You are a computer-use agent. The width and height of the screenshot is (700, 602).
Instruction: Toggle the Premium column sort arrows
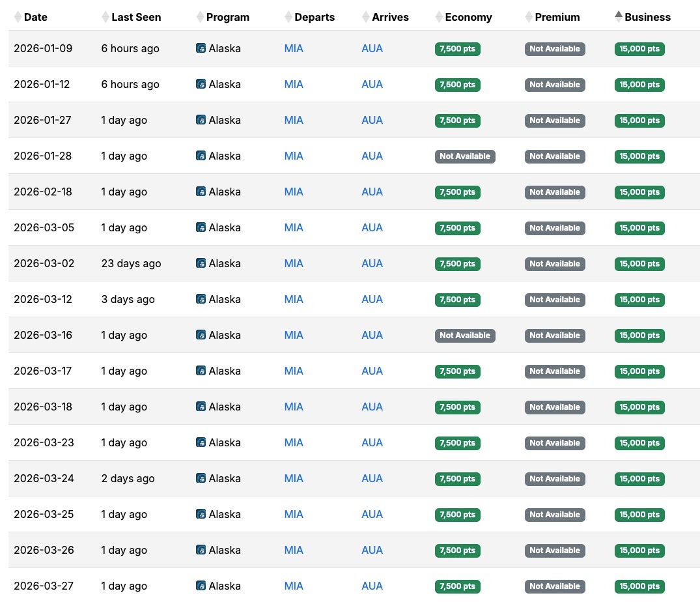pos(529,17)
